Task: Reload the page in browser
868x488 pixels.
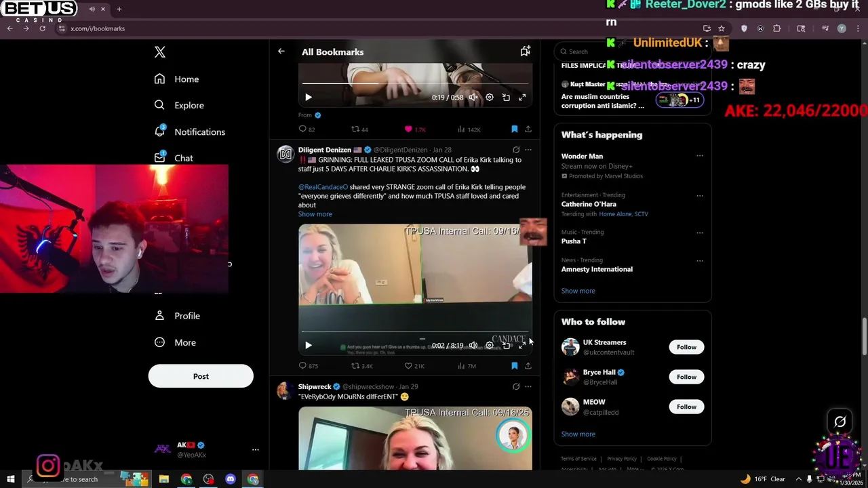Action: click(42, 28)
